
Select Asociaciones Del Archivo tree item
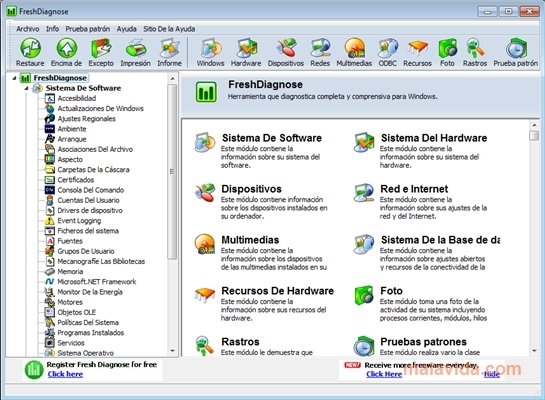95,149
